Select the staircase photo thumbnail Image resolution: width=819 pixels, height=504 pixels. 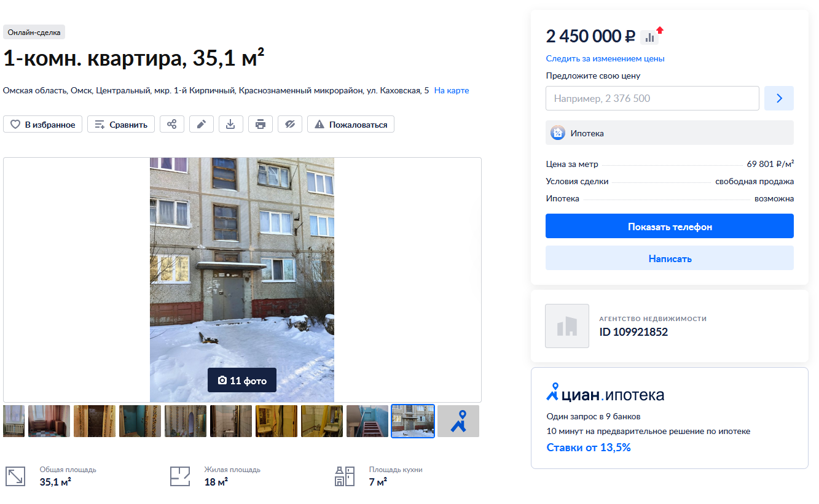tap(367, 421)
